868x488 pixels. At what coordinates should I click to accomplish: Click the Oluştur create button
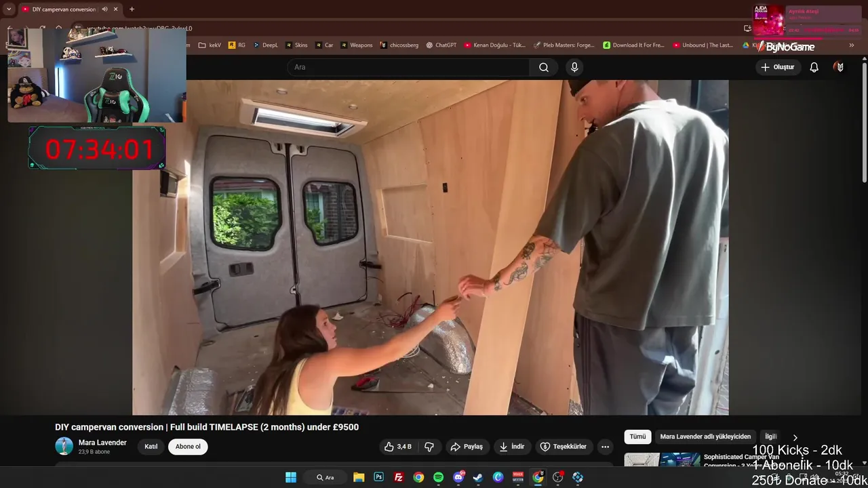[x=777, y=67]
